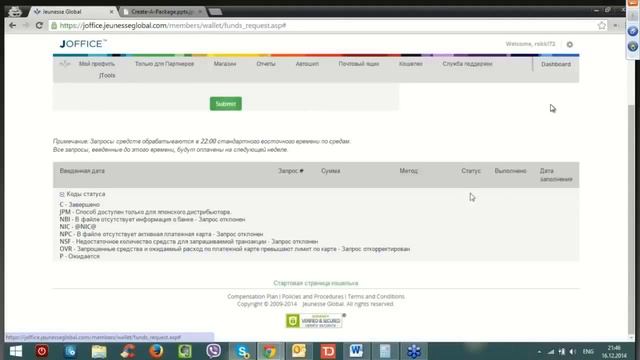Screen dimensions: 640x360
Task: Open Firefox from the taskbar
Action: click(156, 351)
